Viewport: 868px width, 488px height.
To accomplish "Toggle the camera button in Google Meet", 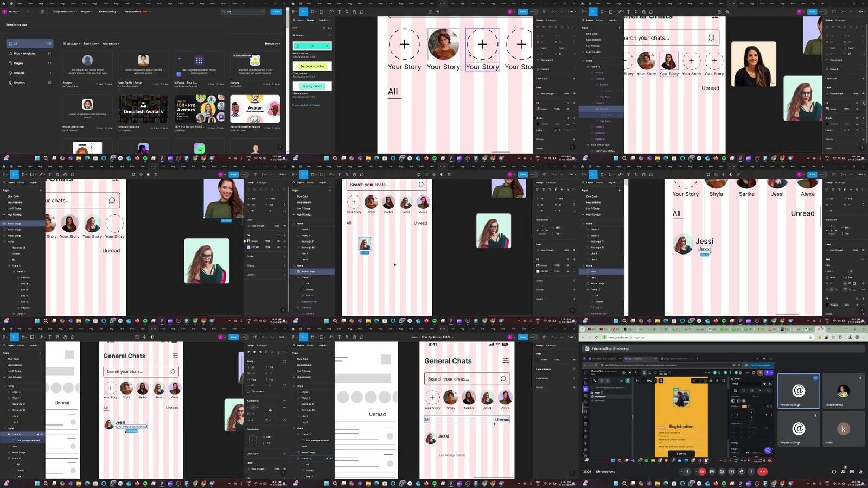I will tap(702, 472).
